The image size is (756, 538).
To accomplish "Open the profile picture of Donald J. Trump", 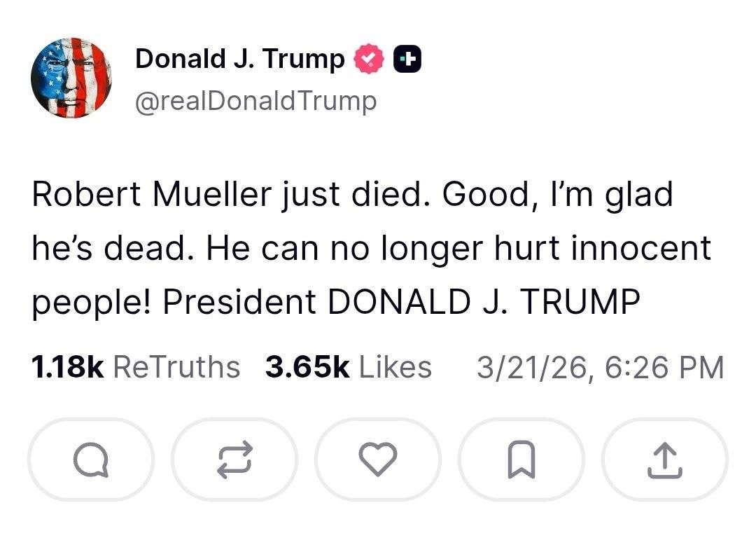I will tap(72, 78).
